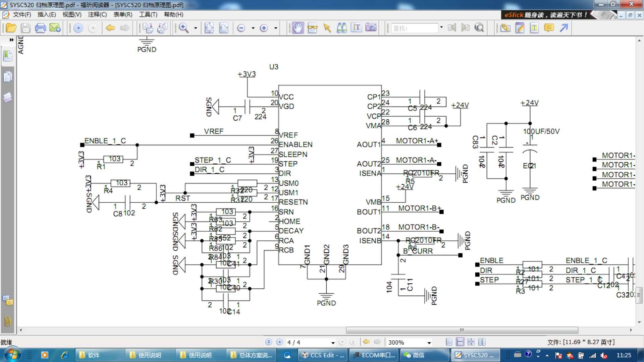Activate the Hand tool

298,28
